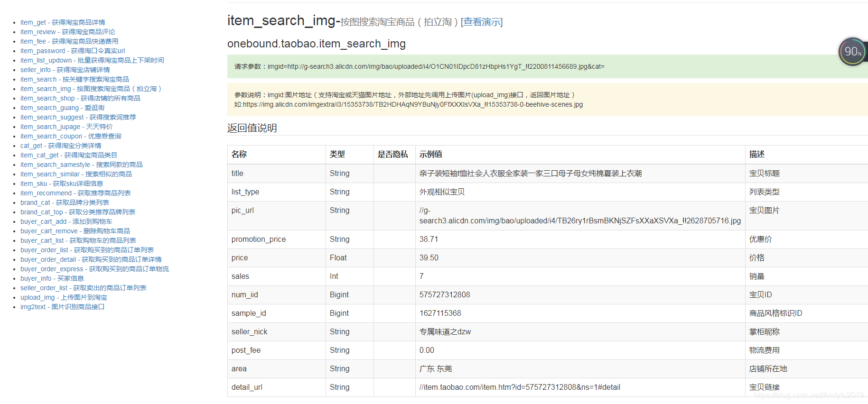
Task: Open item_search_jupage 天天特价 link
Action: click(66, 127)
